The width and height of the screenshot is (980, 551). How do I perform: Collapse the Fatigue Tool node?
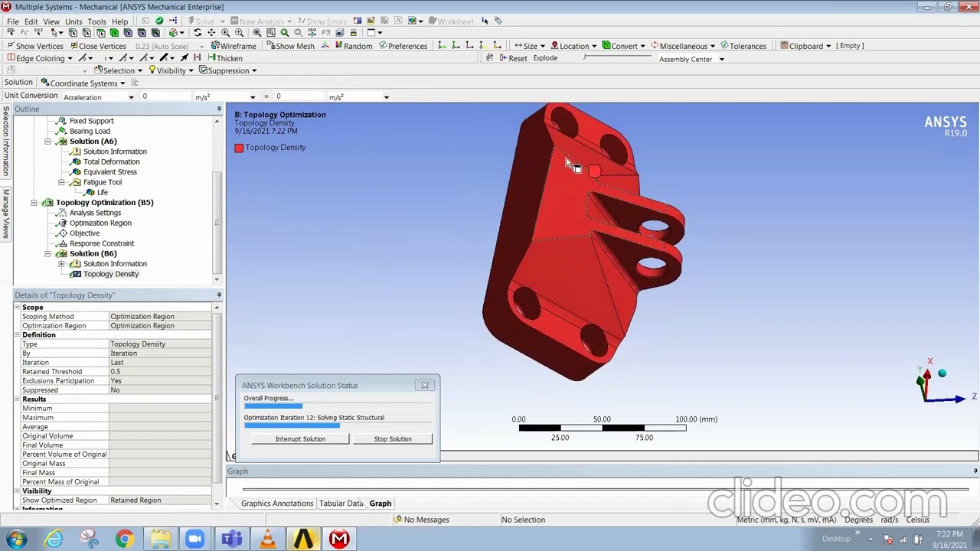[61, 183]
